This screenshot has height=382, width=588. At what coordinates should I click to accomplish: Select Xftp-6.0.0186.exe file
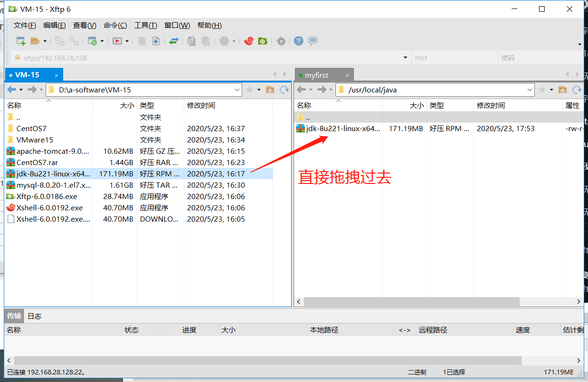point(139,196)
